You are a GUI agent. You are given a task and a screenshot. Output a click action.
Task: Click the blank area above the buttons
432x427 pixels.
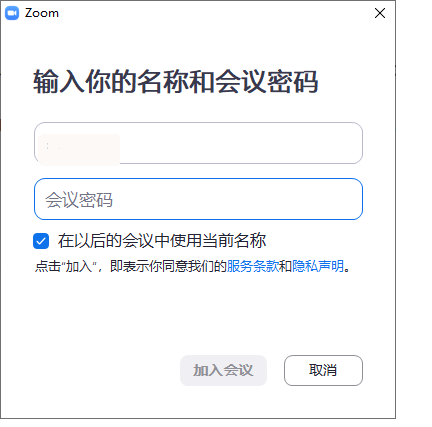[x=198, y=313]
